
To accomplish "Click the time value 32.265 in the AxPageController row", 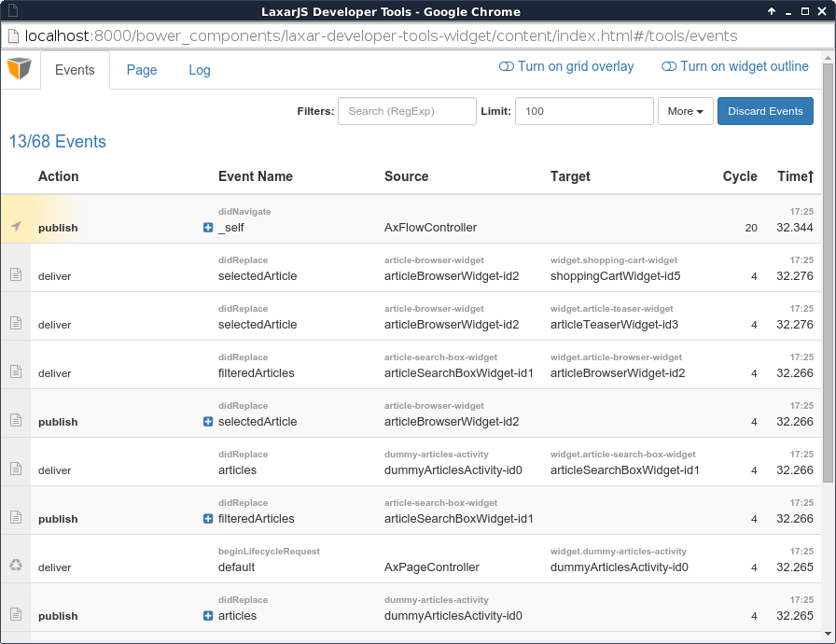I will [794, 567].
